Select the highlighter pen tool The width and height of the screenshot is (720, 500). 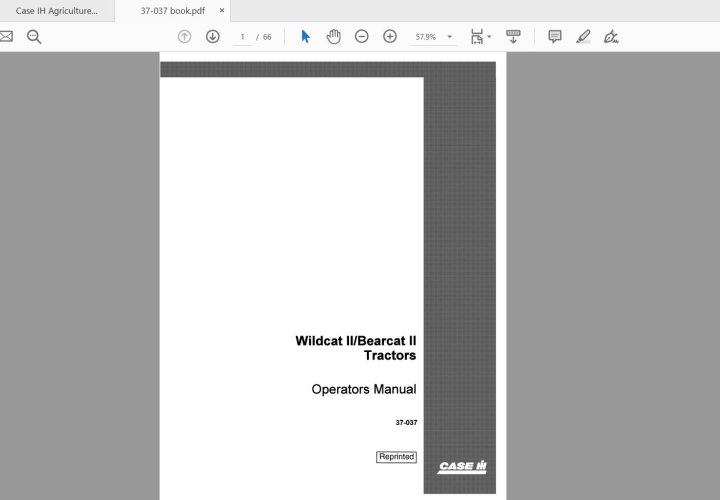coord(583,36)
